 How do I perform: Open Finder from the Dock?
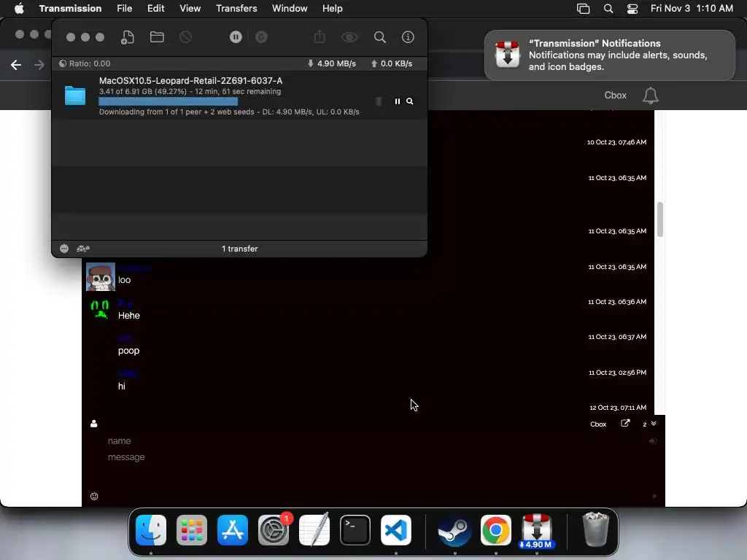point(150,530)
